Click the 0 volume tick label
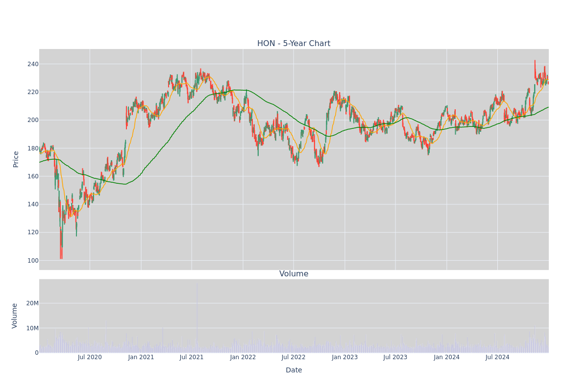 (37, 353)
